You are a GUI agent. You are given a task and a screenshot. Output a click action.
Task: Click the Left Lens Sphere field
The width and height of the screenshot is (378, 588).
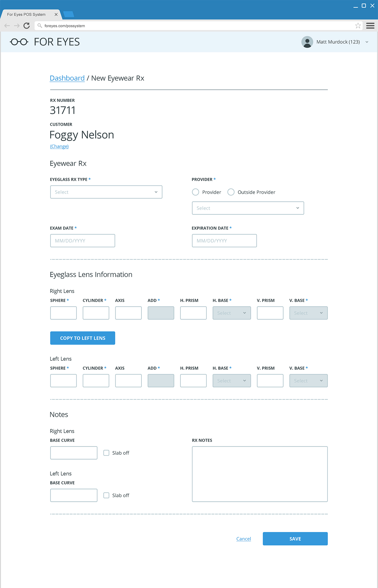point(63,381)
